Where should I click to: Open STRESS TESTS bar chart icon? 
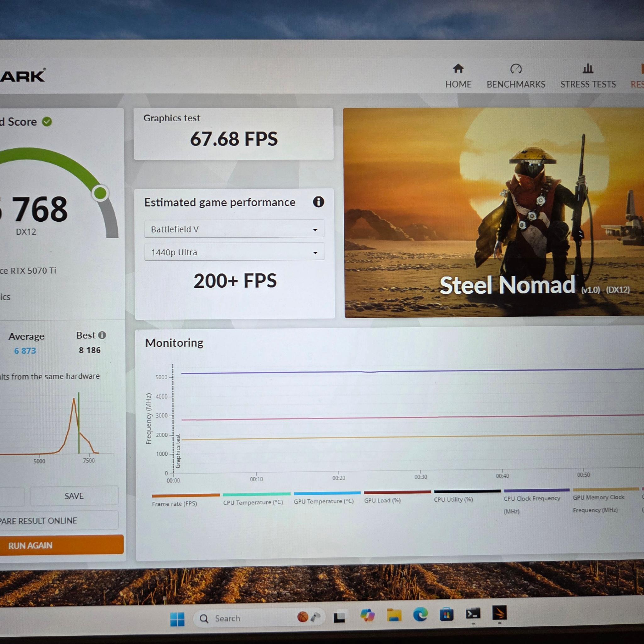[588, 68]
